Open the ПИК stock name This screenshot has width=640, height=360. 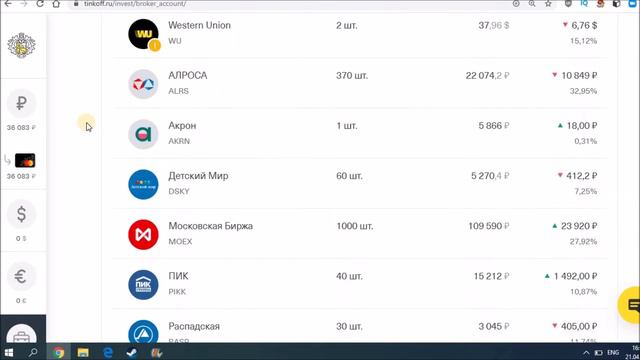178,276
